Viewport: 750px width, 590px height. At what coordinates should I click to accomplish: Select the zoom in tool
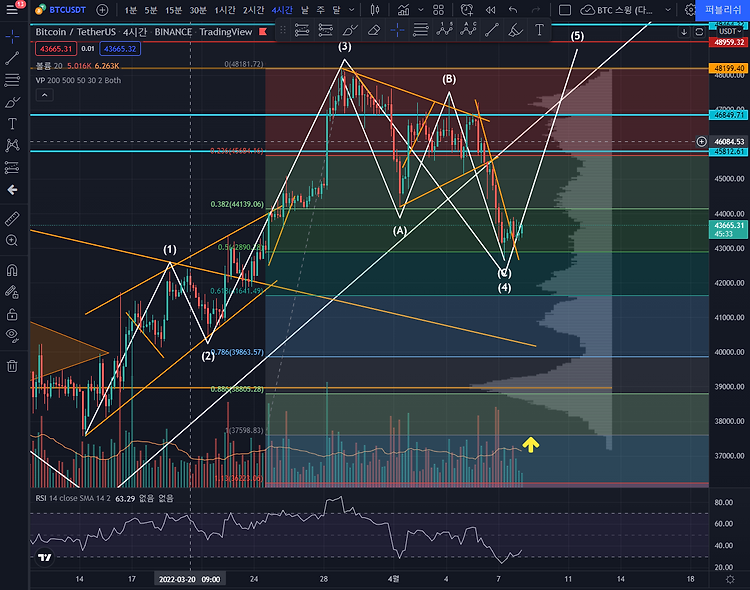(x=12, y=240)
